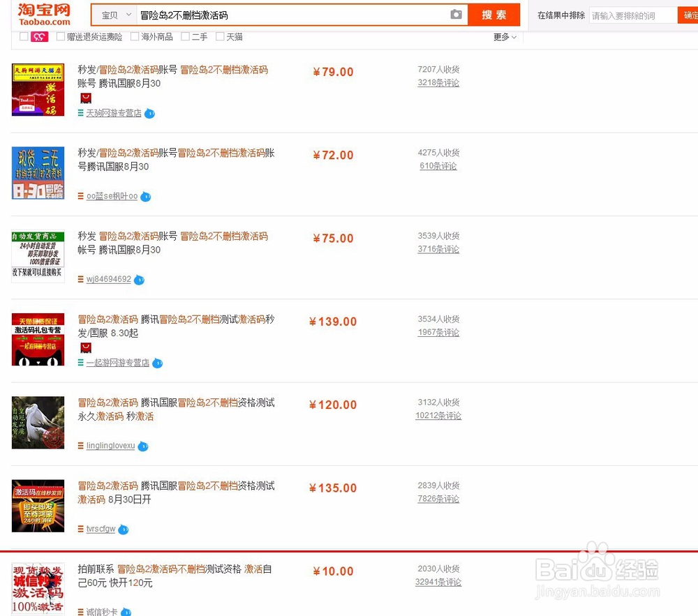Open listing title priced ¥120.00
Image resolution: width=698 pixels, height=616 pixels.
pyautogui.click(x=177, y=410)
